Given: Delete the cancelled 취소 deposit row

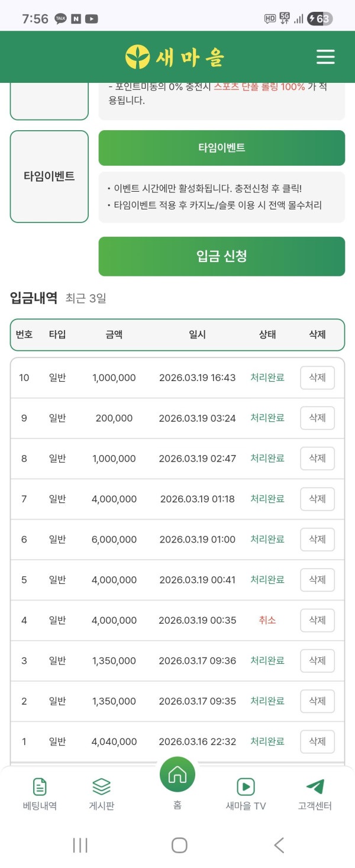Looking at the screenshot, I should coord(317,620).
